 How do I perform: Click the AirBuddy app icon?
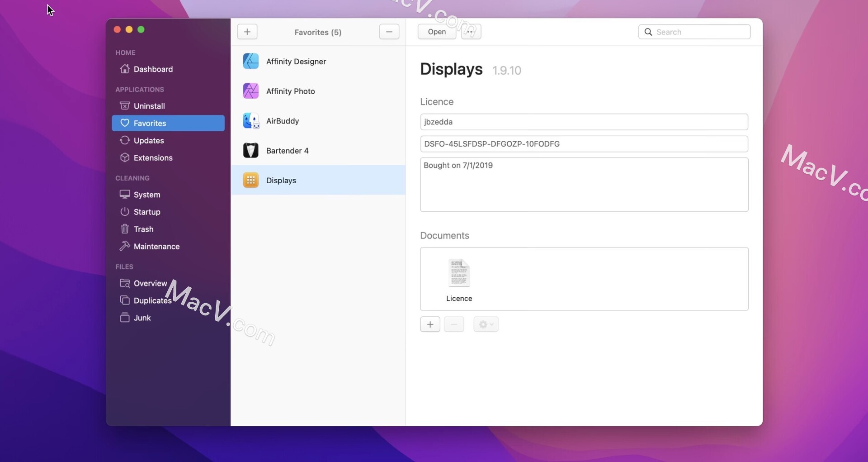[x=251, y=121]
